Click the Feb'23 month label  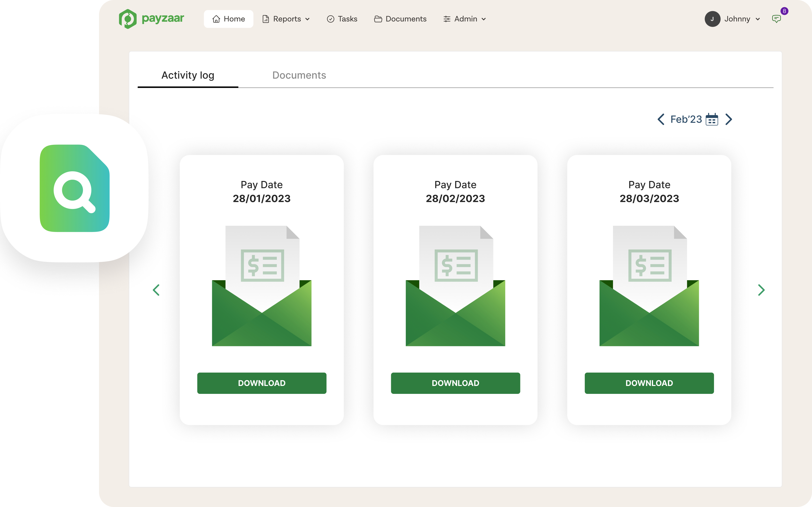(686, 119)
